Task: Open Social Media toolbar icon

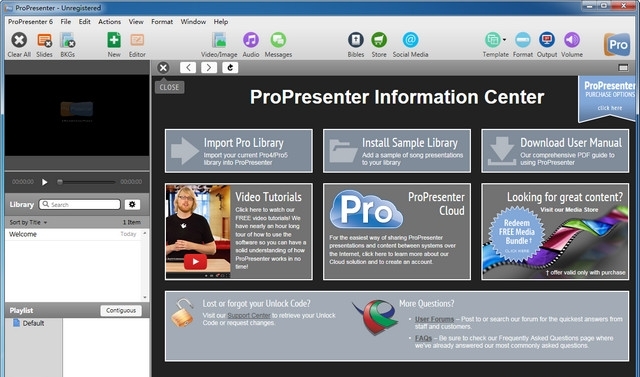Action: point(410,40)
